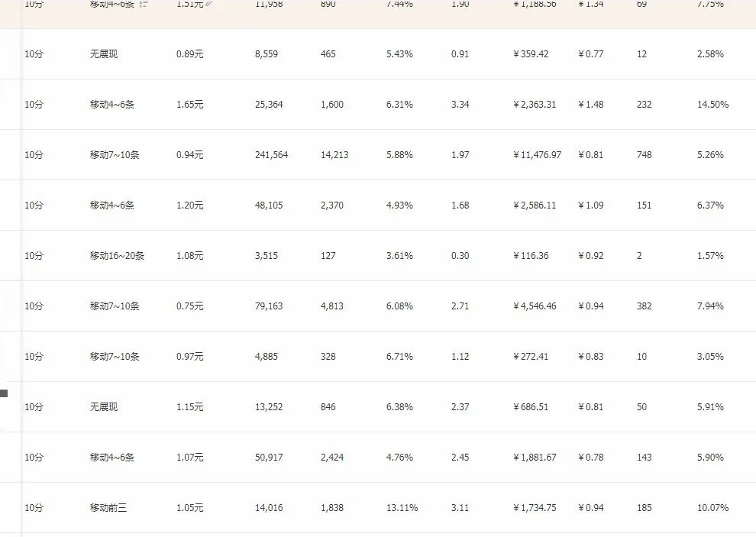Image resolution: width=756 pixels, height=537 pixels.
Task: Select the 50,917 impressions value
Action: [269, 458]
